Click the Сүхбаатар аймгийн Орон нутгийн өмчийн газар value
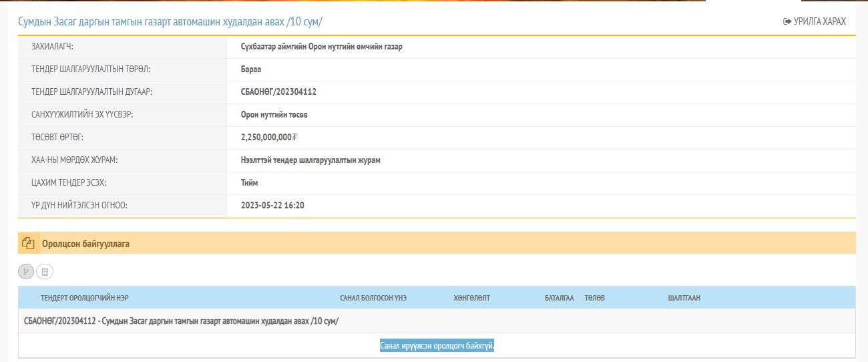This screenshot has height=362, width=868. click(321, 47)
